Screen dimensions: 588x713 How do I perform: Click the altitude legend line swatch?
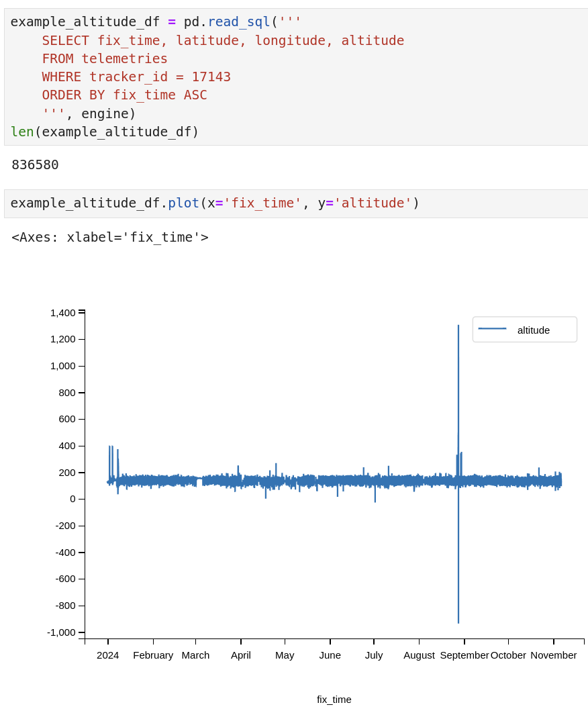tap(492, 329)
